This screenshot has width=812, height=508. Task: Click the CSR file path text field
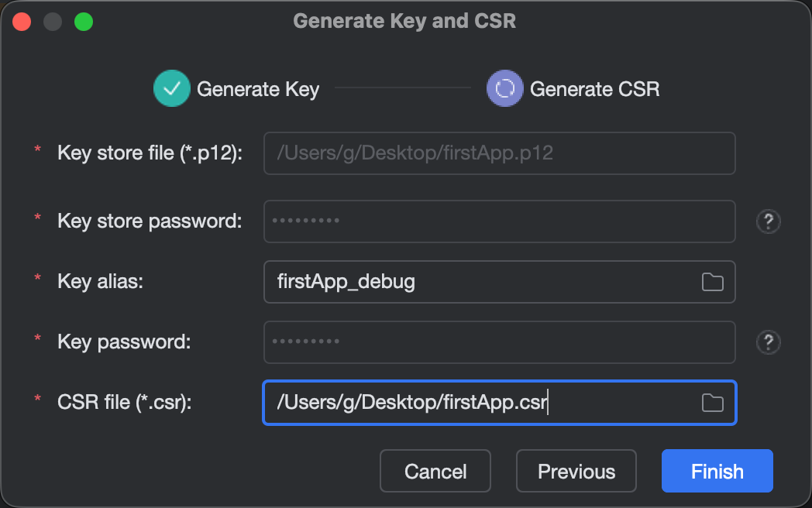pos(480,403)
